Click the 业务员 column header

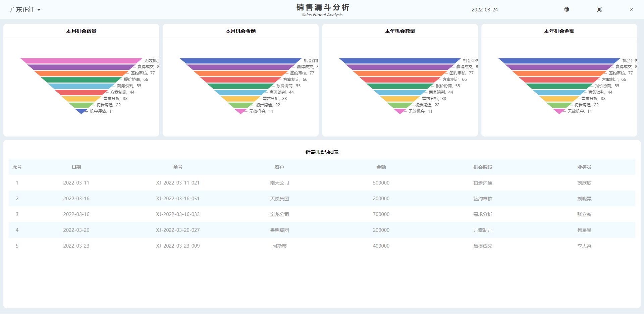click(584, 167)
